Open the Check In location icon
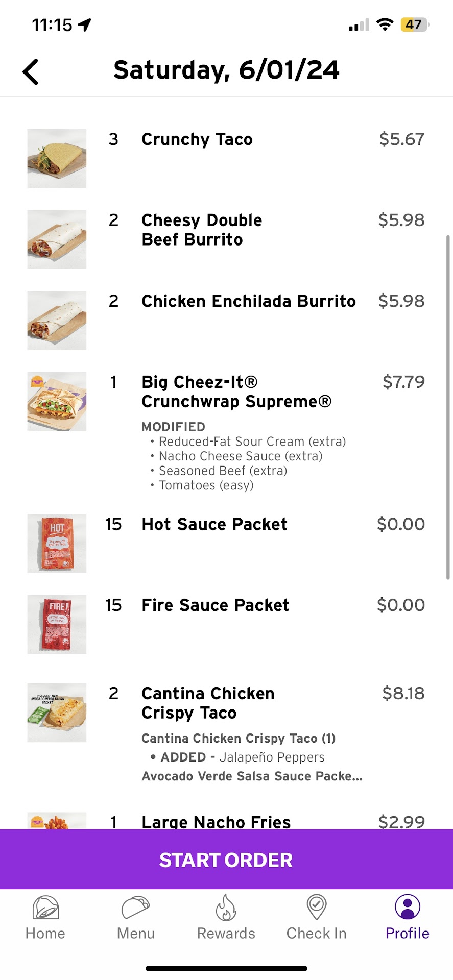The height and width of the screenshot is (980, 453). pos(316,909)
